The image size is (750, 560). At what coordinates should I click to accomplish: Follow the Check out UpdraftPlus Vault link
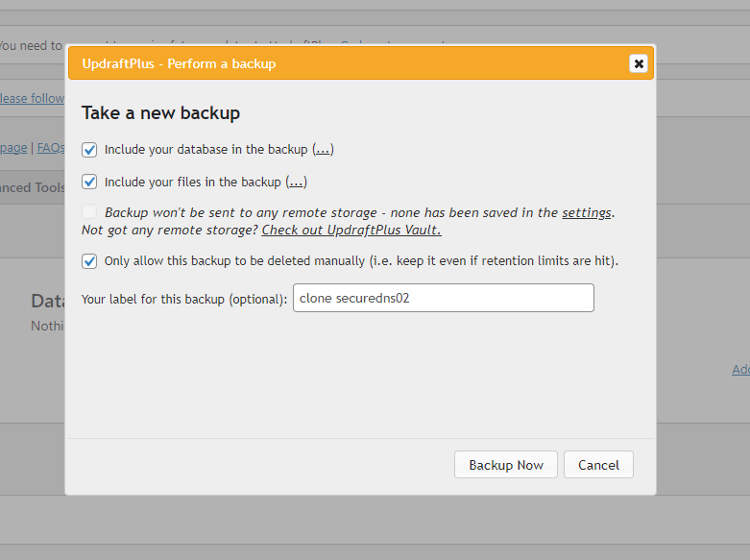point(351,231)
